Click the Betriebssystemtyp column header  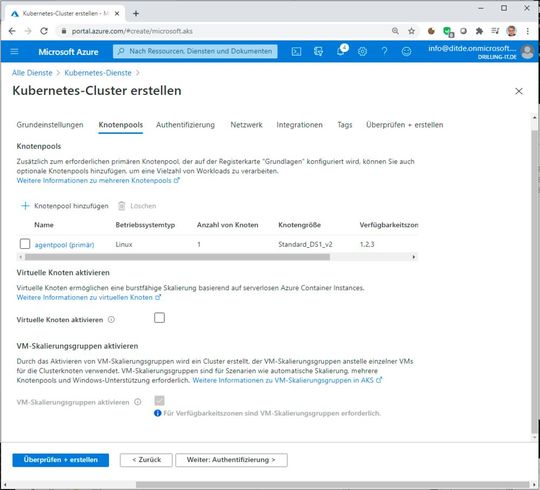(145, 225)
